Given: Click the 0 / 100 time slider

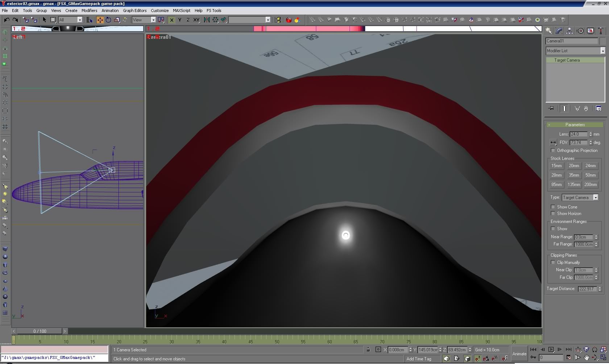Looking at the screenshot, I should [x=40, y=331].
